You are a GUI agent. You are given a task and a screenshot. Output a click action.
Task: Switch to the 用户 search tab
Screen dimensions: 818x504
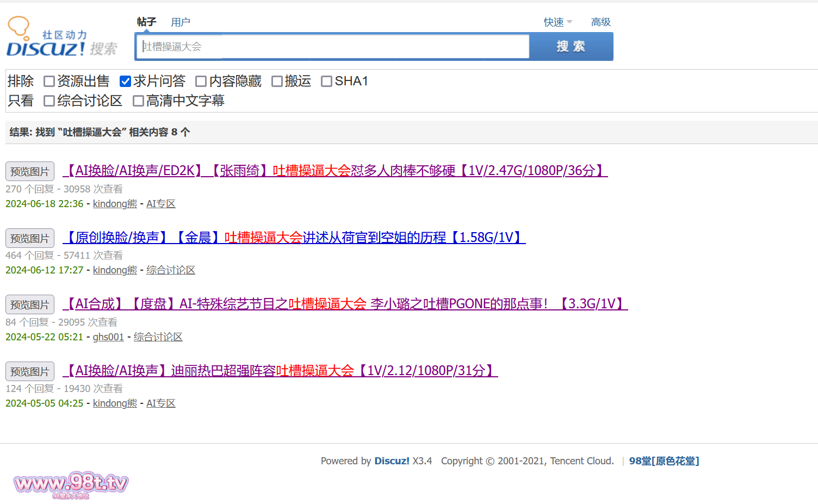[181, 22]
